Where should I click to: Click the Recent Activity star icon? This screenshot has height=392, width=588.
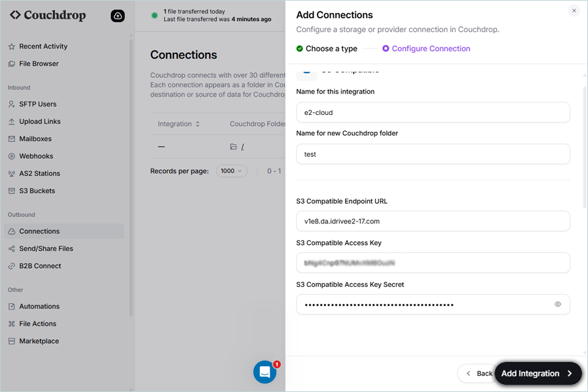pyautogui.click(x=12, y=46)
